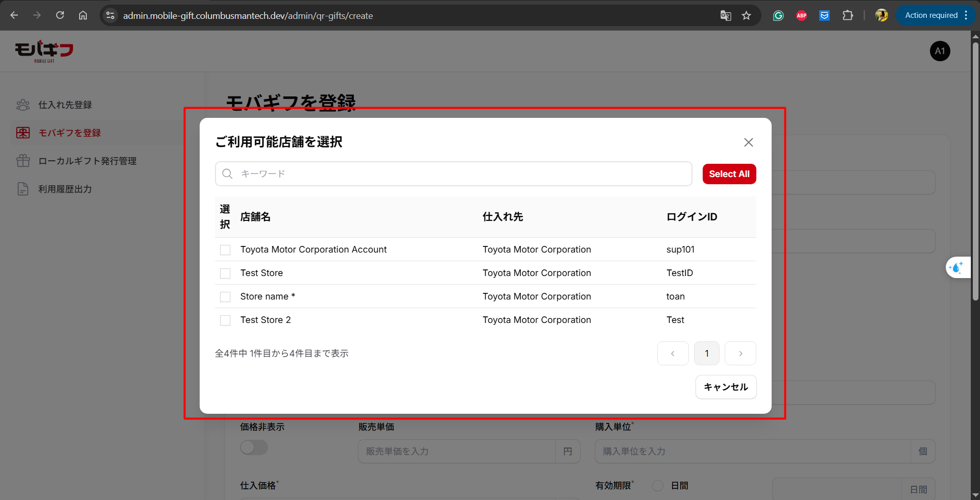The height and width of the screenshot is (500, 980).
Task: Check the Toyota Motor Corporation Account checkbox
Action: click(x=225, y=250)
